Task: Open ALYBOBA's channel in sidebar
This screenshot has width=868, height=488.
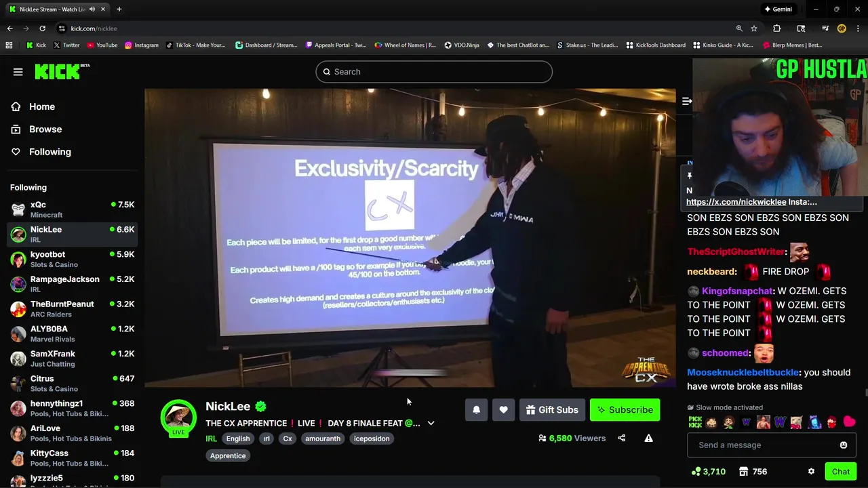Action: (x=72, y=334)
